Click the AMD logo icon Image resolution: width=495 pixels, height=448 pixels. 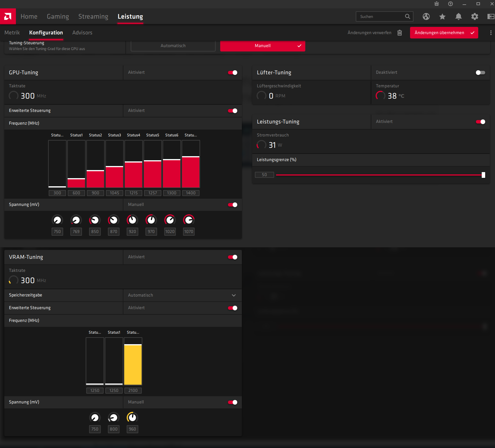point(8,16)
